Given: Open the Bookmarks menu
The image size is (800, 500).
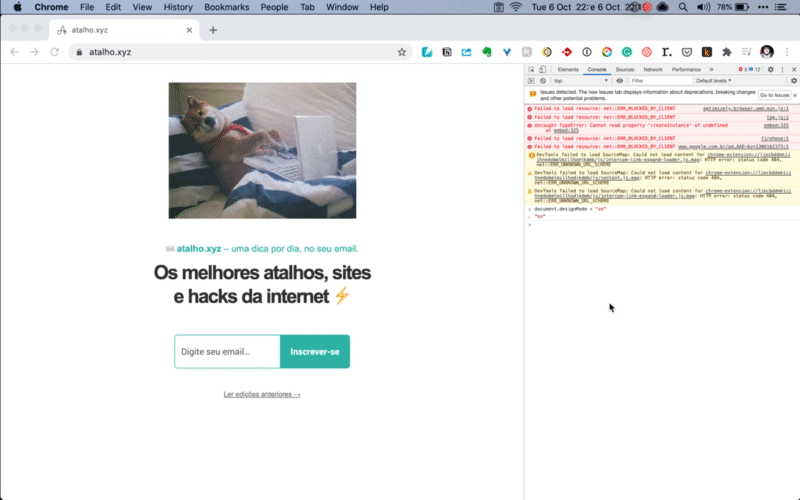Looking at the screenshot, I should [227, 7].
